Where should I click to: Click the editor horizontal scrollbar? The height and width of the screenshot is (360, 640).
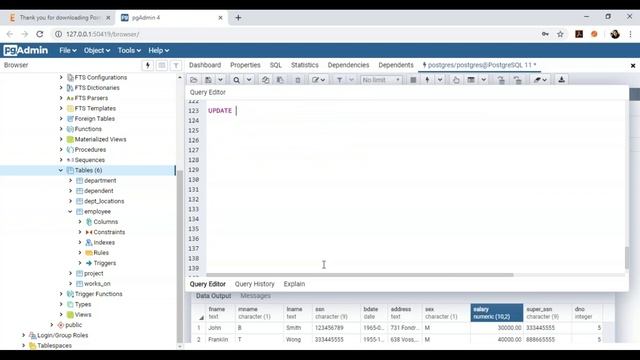tap(360, 275)
